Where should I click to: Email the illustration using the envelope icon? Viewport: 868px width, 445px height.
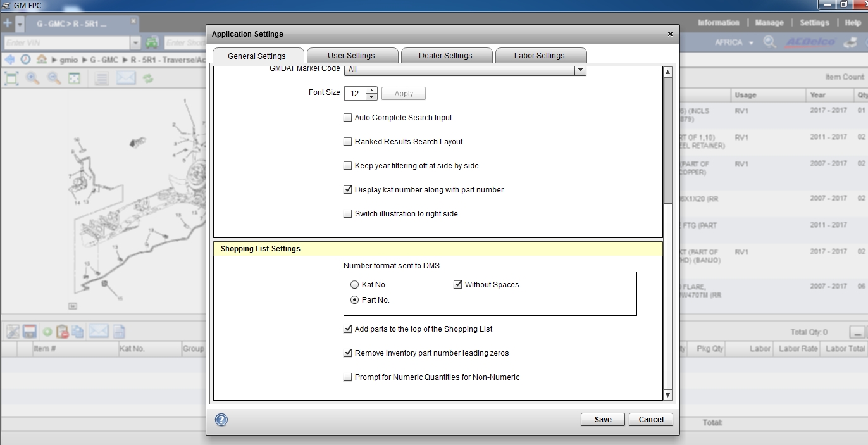coord(126,78)
